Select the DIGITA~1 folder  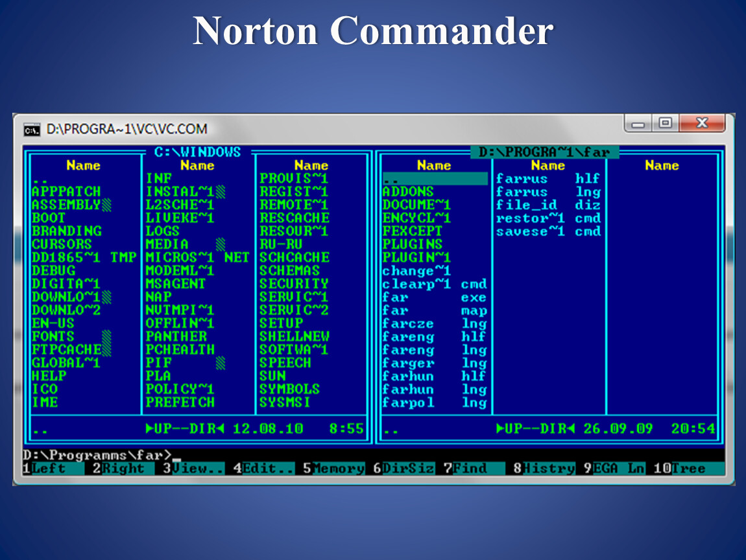(x=66, y=284)
